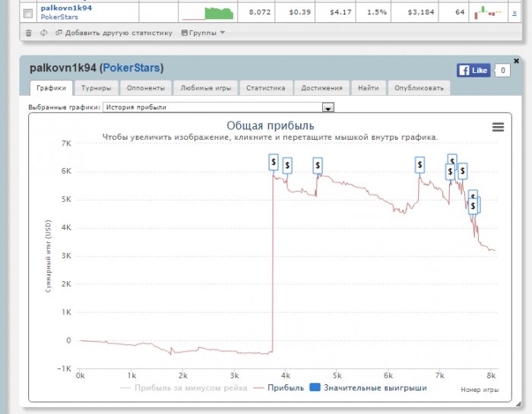This screenshot has width=532, height=414.
Task: Click the $ win marker near 4.6k
Action: pos(318,166)
